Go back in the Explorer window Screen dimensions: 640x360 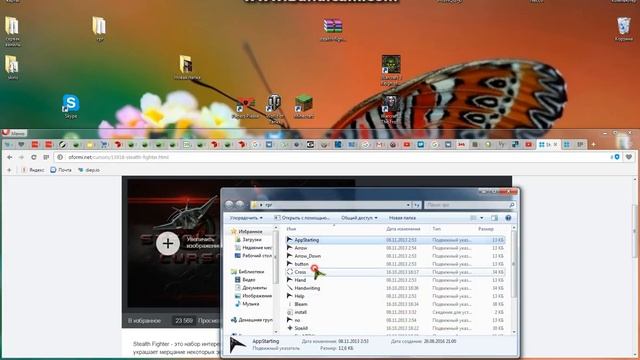pos(229,204)
